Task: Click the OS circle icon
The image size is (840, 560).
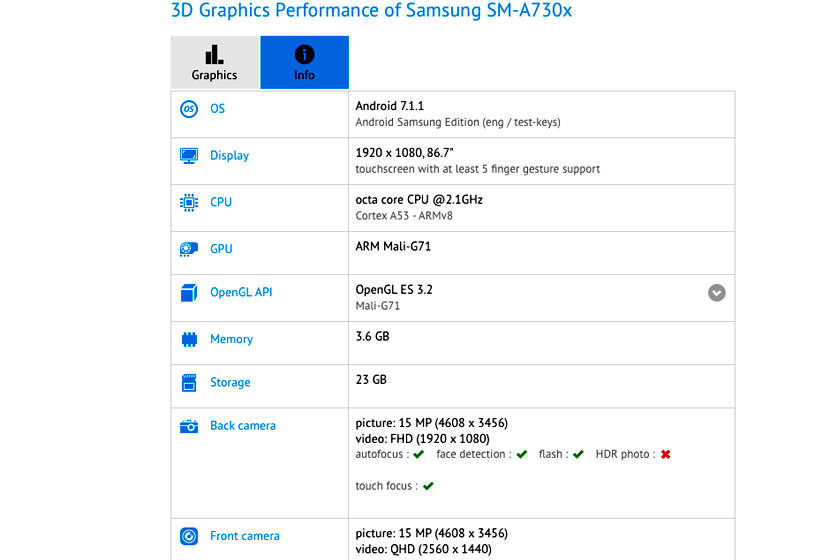Action: pos(189,109)
